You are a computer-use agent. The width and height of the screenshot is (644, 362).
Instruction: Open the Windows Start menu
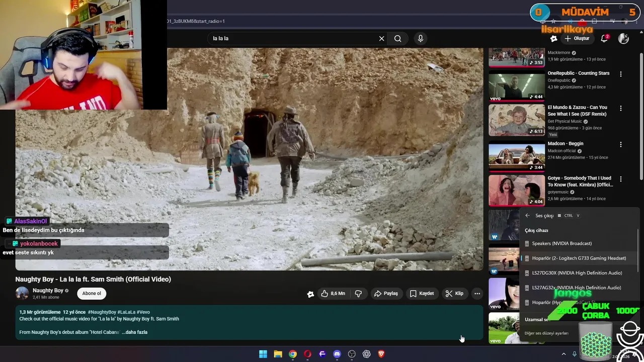(x=263, y=354)
